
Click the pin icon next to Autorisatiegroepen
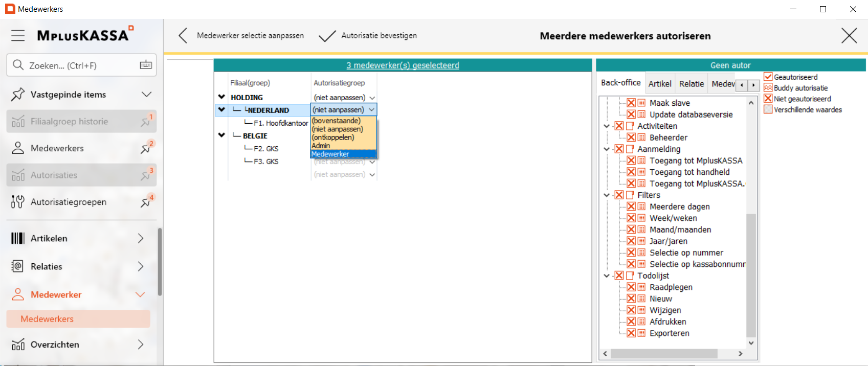[146, 202]
